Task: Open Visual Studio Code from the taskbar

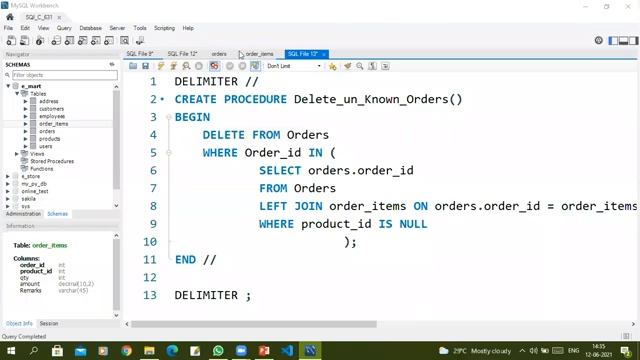Action: (x=287, y=351)
